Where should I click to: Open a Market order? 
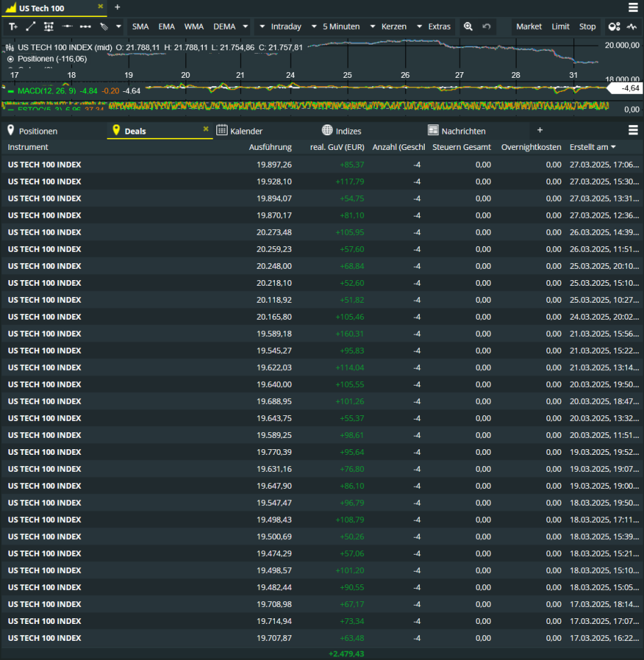[x=529, y=26]
